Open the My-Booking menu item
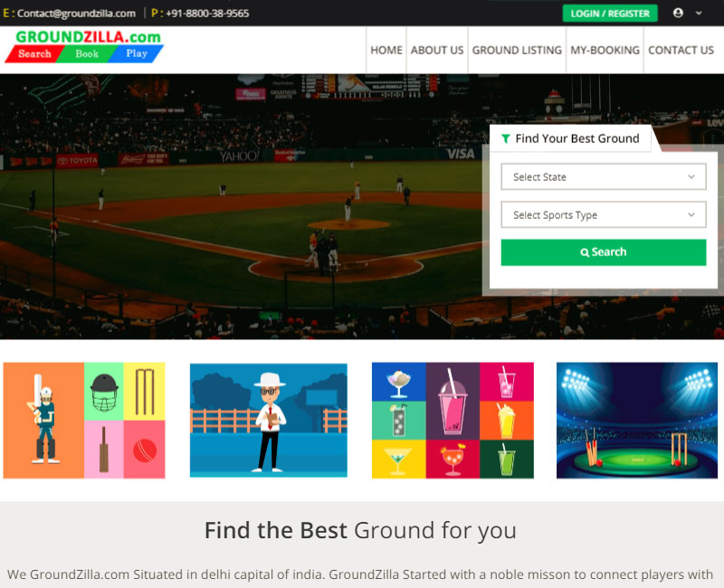The width and height of the screenshot is (724, 588). (605, 51)
